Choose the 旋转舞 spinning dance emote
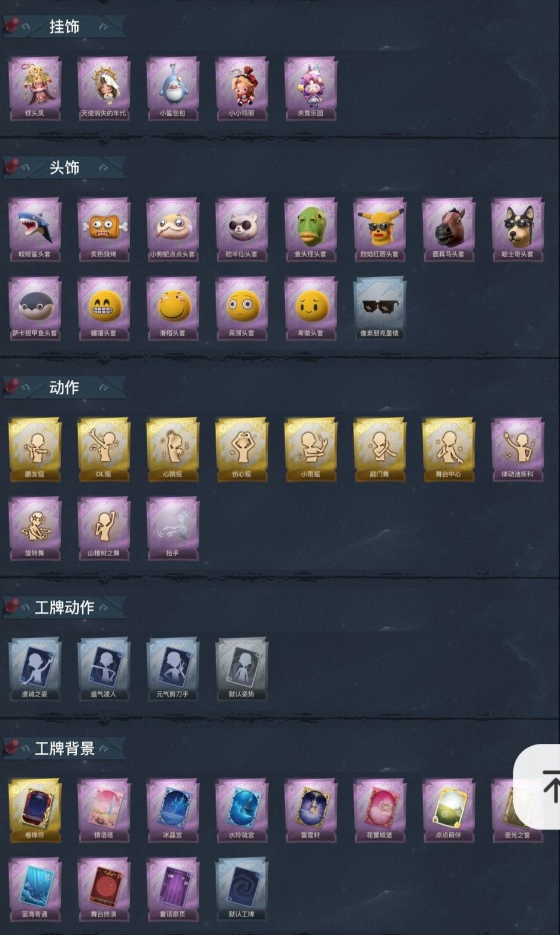 (35, 529)
